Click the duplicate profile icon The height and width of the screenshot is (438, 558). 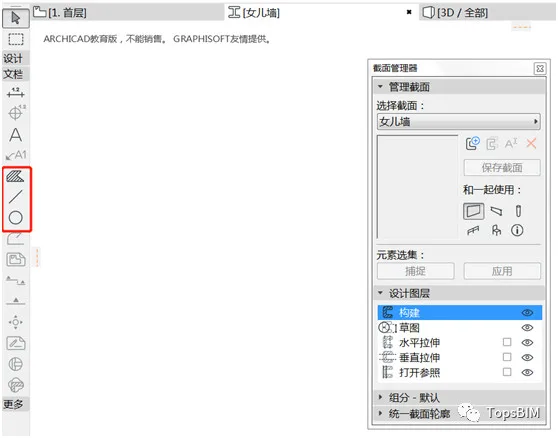(492, 144)
